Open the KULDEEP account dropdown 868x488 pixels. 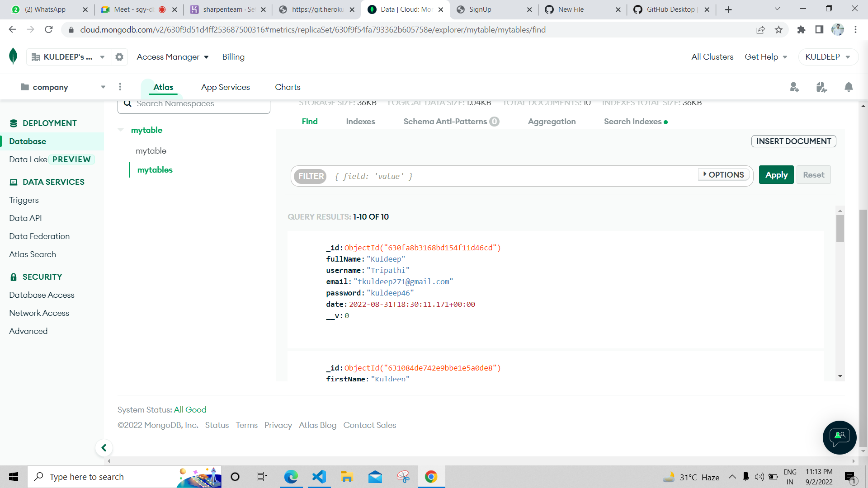(828, 57)
